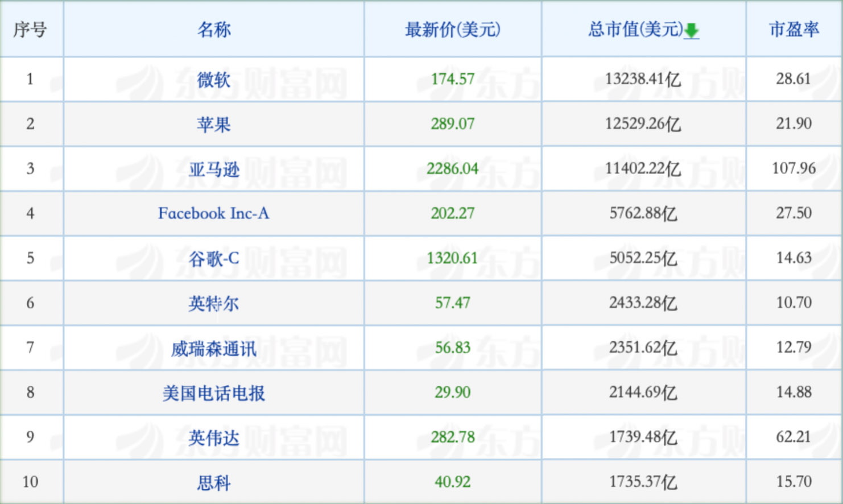843x504 pixels.
Task: Click P/E value 12.79
Action: tap(794, 347)
